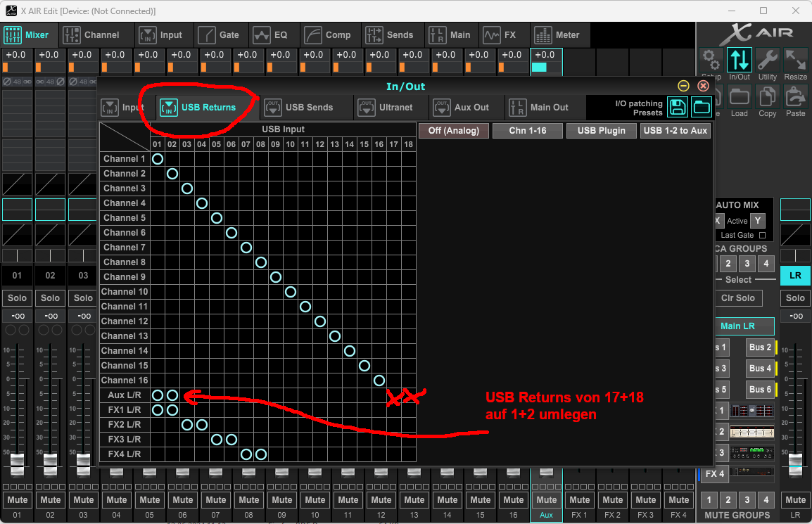Viewport: 812px width, 524px height.
Task: Toggle Solo on the LR main
Action: click(x=795, y=298)
